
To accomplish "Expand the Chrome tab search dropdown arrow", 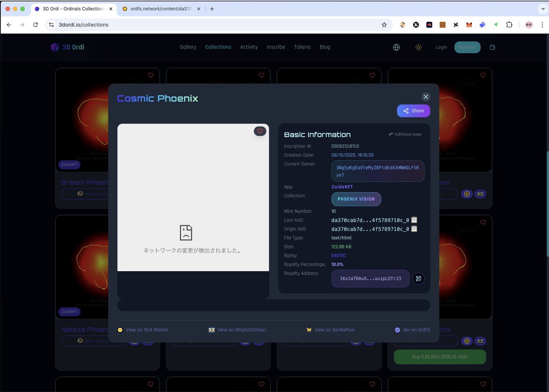I will [x=542, y=9].
